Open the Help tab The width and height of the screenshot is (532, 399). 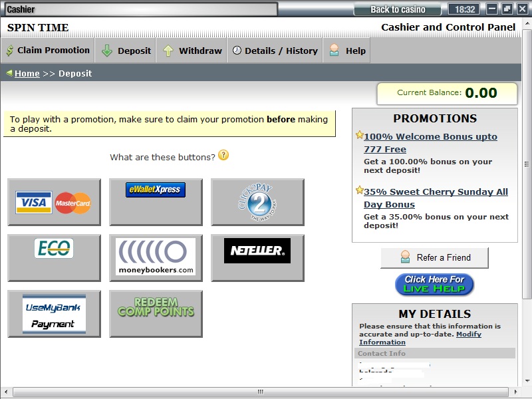(x=348, y=51)
